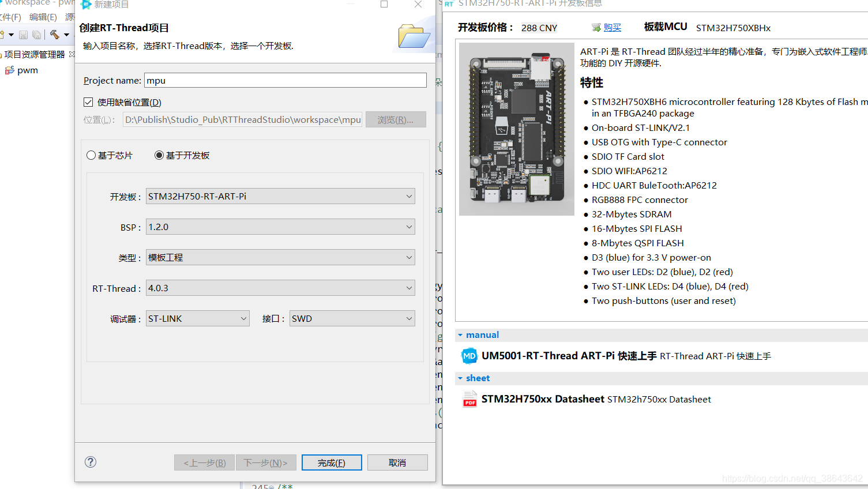Click the SDIO WIFI:AP6212 feature line
The image size is (868, 489).
click(x=629, y=171)
